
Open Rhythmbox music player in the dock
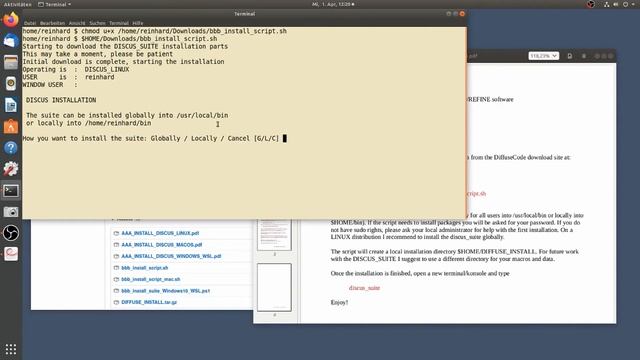11,83
